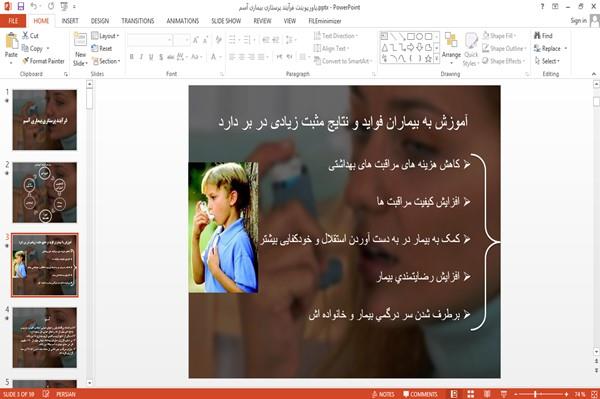Screen dimensions: 600x399
Task: Open the Text Direction dropdown
Action: coord(336,36)
